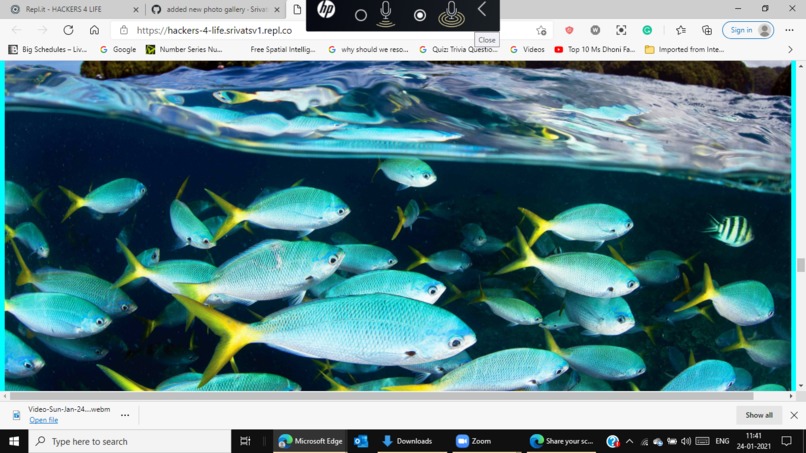Open the Collections icon
The width and height of the screenshot is (806, 453).
point(707,30)
